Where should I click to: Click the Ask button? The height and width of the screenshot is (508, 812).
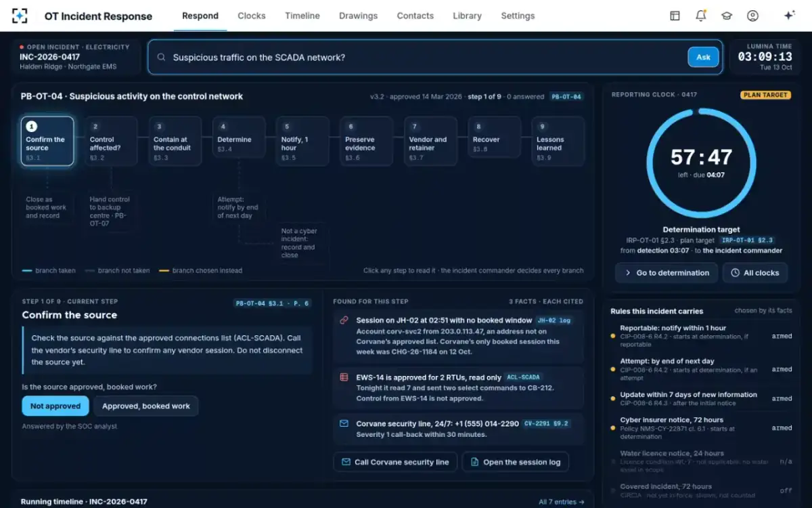pyautogui.click(x=704, y=57)
